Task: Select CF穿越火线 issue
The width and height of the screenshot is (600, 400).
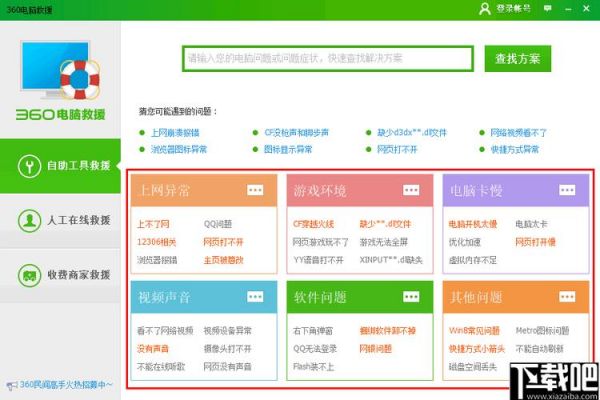Action: [x=313, y=224]
